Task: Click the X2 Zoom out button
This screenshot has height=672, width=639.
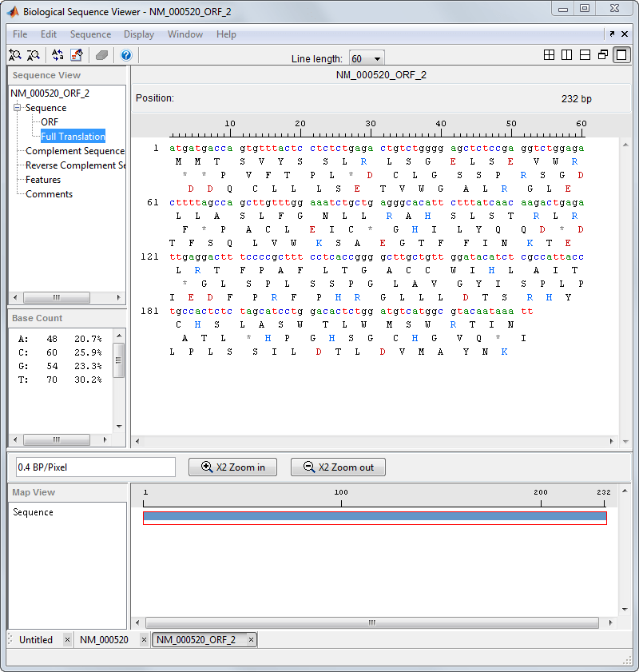Action: coord(338,467)
